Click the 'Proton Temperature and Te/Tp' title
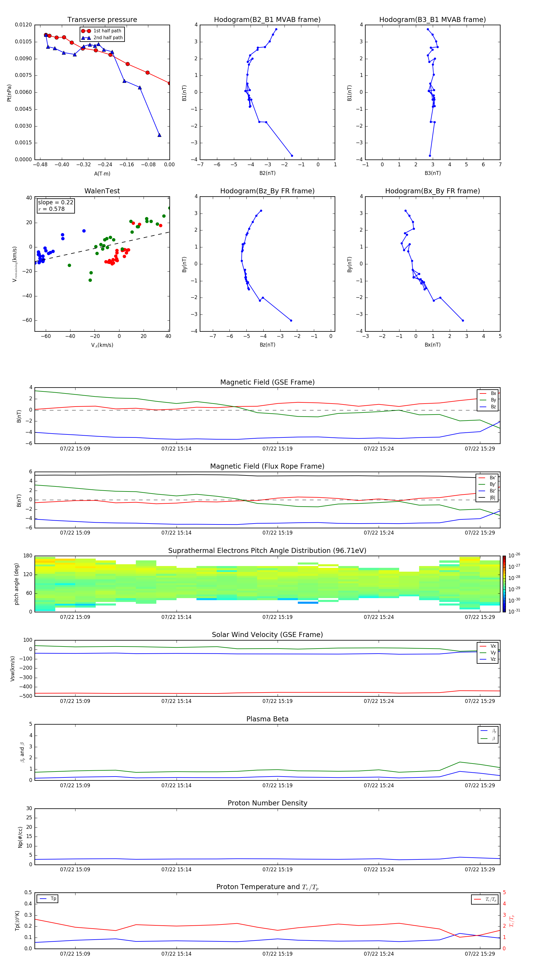This screenshot has width=535, height=980. point(267,887)
